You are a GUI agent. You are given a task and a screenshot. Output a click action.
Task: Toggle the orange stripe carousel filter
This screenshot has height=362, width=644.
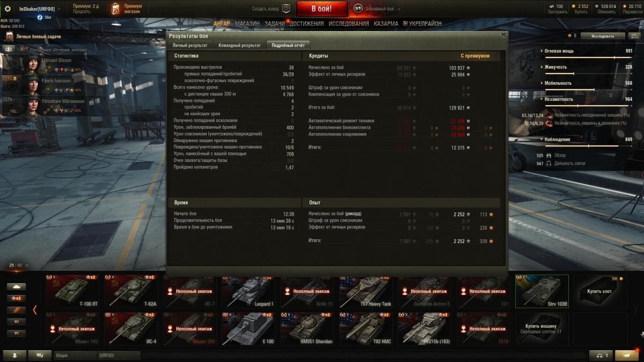[x=17, y=310]
